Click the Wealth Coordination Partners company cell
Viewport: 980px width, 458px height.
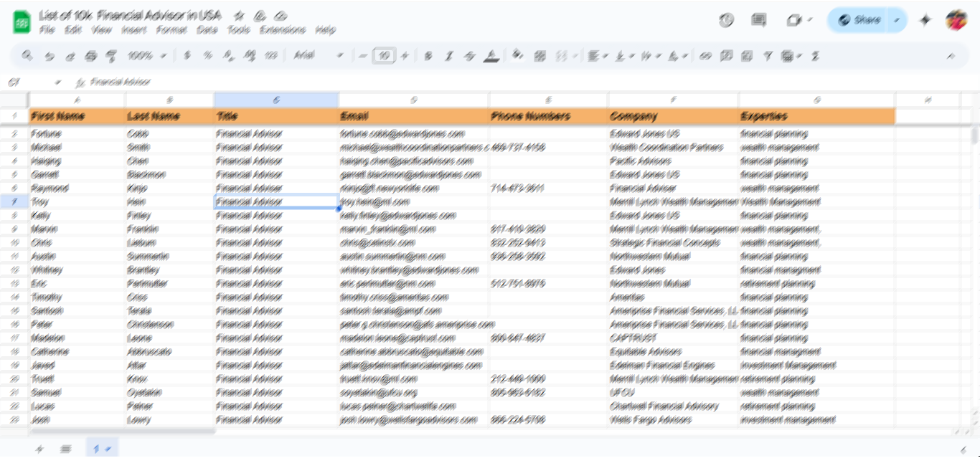point(673,147)
